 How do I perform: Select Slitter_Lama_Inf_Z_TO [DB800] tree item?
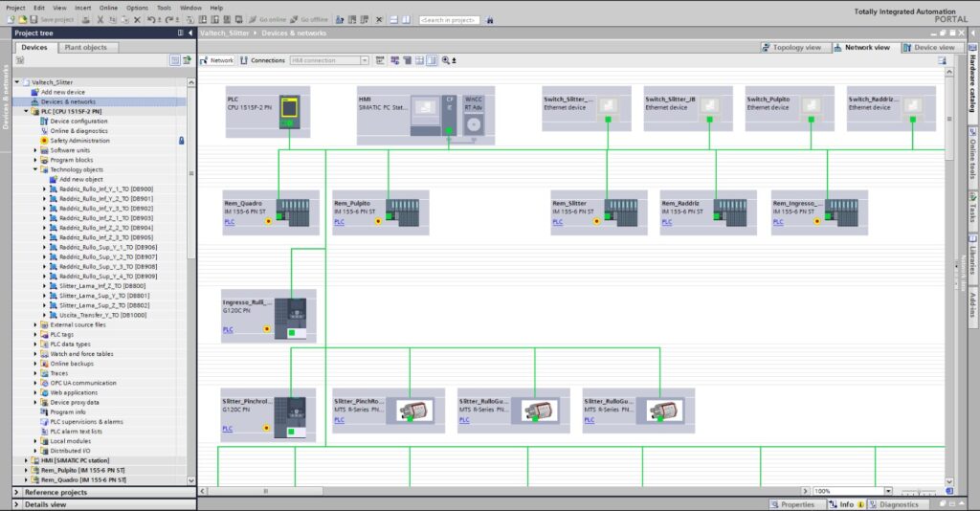click(98, 285)
